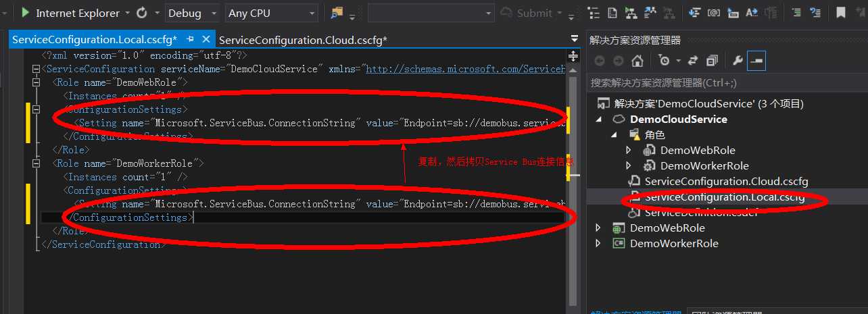Click the Collapse All icon in Solution Explorer
Image resolution: width=868 pixels, height=314 pixels.
712,61
